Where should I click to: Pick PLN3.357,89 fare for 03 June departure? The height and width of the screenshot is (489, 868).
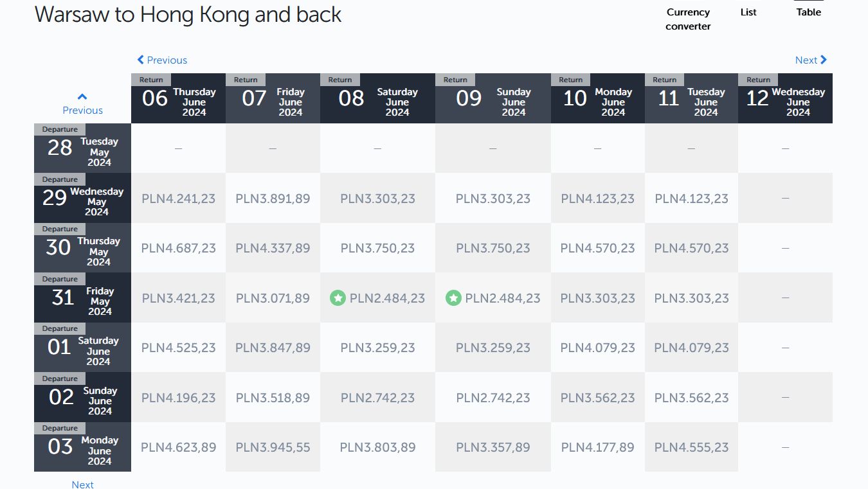(493, 447)
